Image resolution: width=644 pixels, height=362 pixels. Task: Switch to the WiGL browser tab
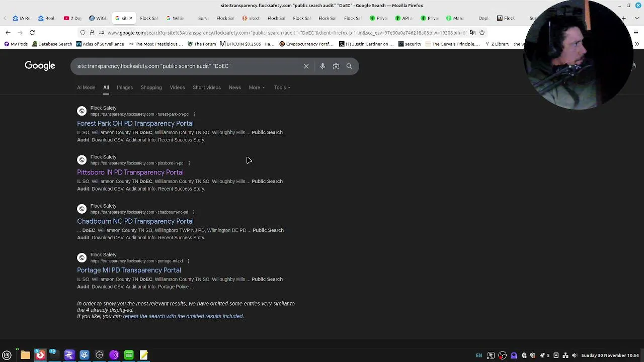tap(98, 18)
